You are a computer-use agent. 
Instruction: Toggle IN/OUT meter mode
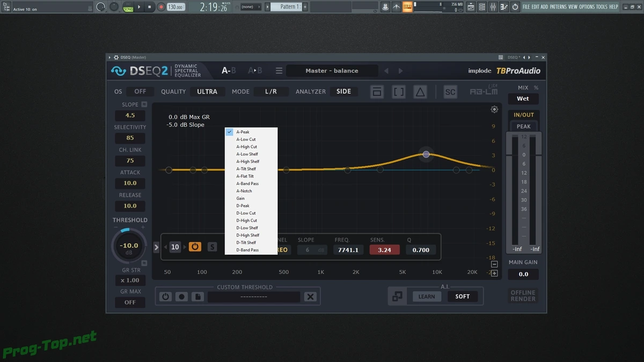[524, 115]
